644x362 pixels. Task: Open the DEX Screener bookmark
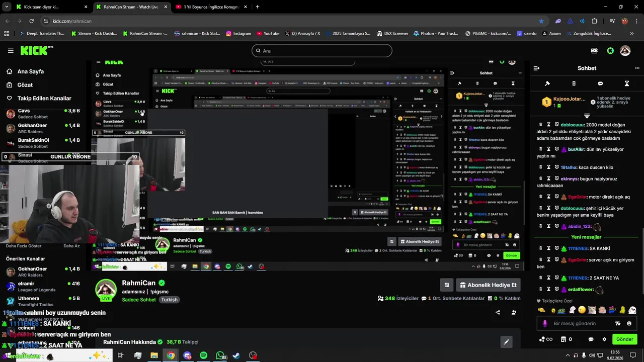(x=392, y=34)
